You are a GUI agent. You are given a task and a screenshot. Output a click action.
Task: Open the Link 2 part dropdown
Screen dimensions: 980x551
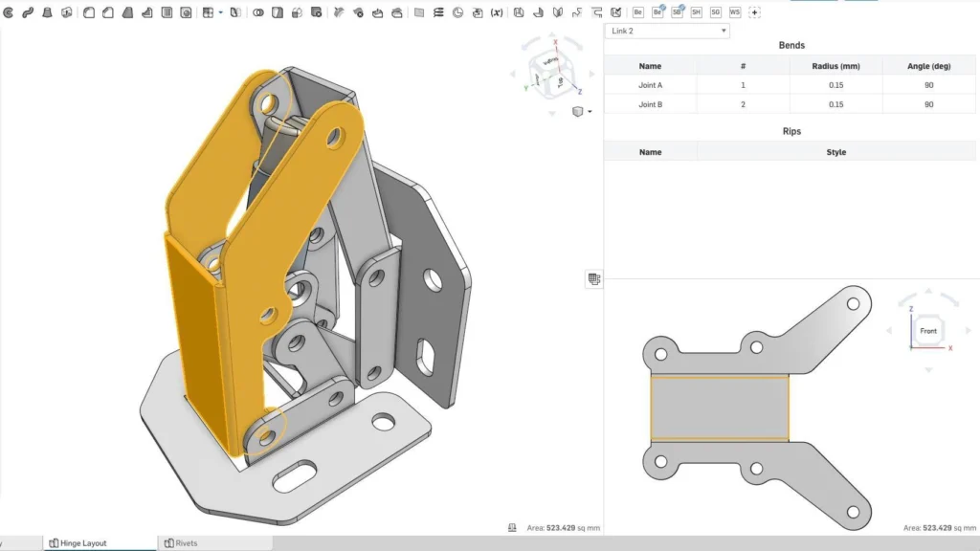[667, 31]
